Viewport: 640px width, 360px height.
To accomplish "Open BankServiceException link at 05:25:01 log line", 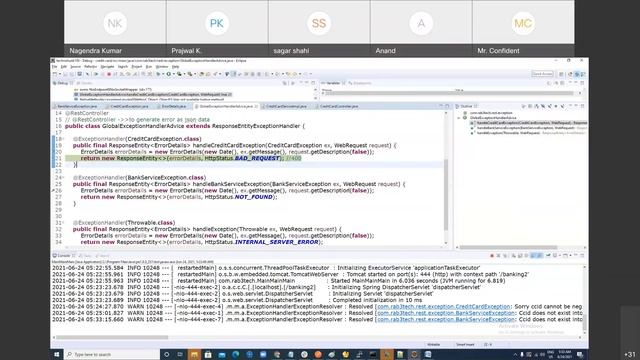I will [446, 313].
